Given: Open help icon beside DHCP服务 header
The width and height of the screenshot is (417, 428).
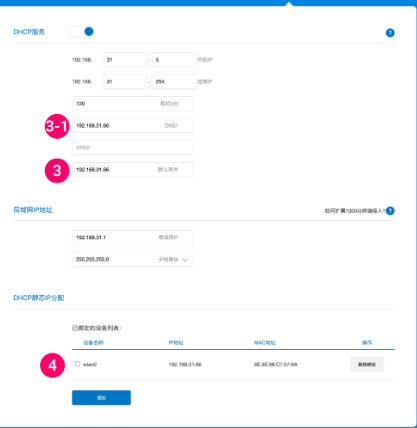Looking at the screenshot, I should point(390,33).
